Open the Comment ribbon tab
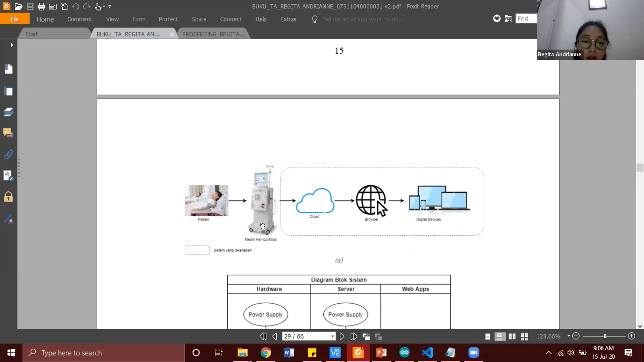The width and height of the screenshot is (644, 362). [x=79, y=19]
